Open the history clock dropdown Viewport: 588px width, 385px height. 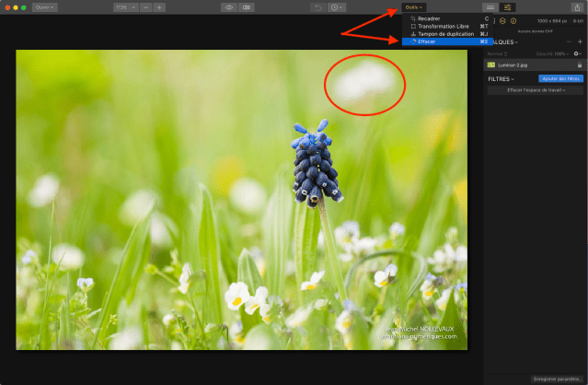tap(337, 7)
